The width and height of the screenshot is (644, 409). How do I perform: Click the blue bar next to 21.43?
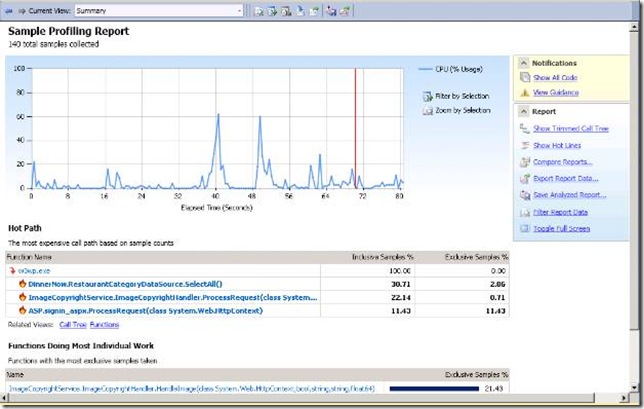(434, 388)
